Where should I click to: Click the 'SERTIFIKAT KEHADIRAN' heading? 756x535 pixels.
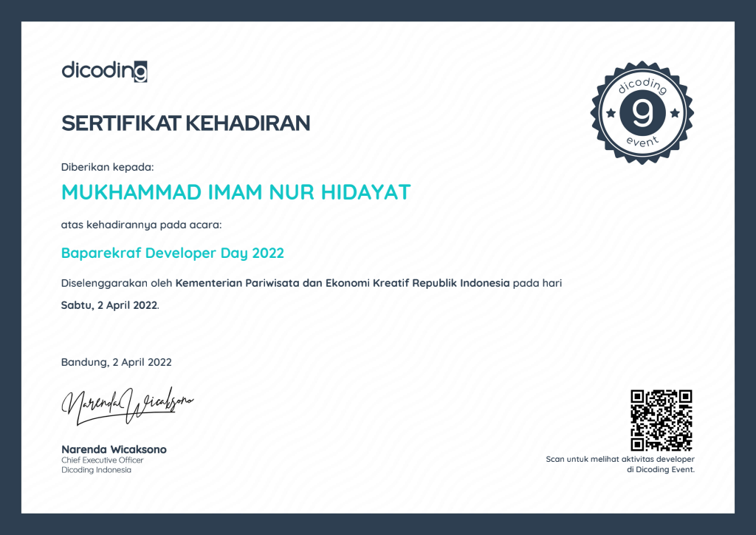pyautogui.click(x=185, y=123)
